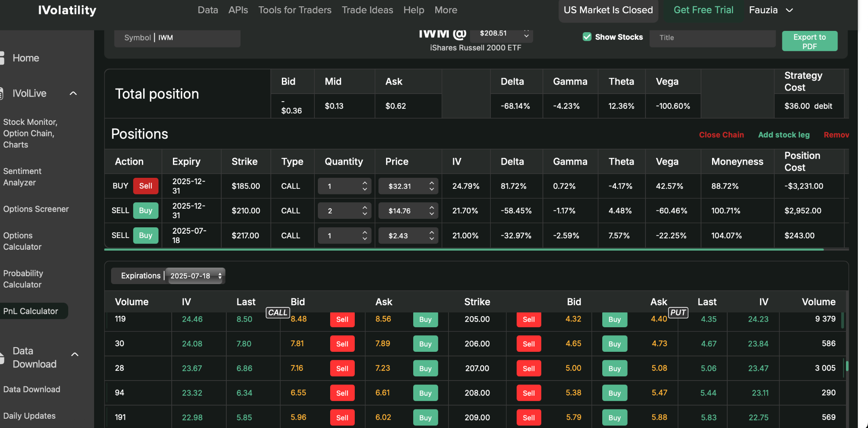This screenshot has width=868, height=428.
Task: Adjust quantity stepper for $185.00 call
Action: coord(364,186)
